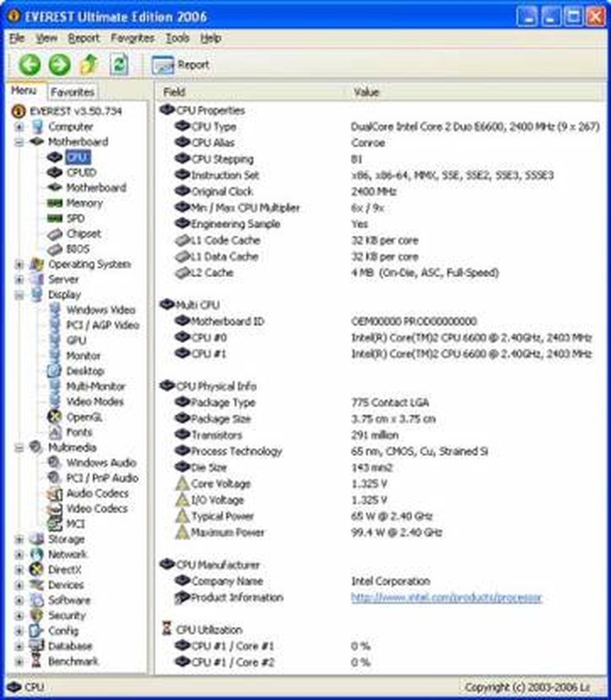Select the Maximum Power row
The width and height of the screenshot is (611, 700).
pyautogui.click(x=308, y=533)
